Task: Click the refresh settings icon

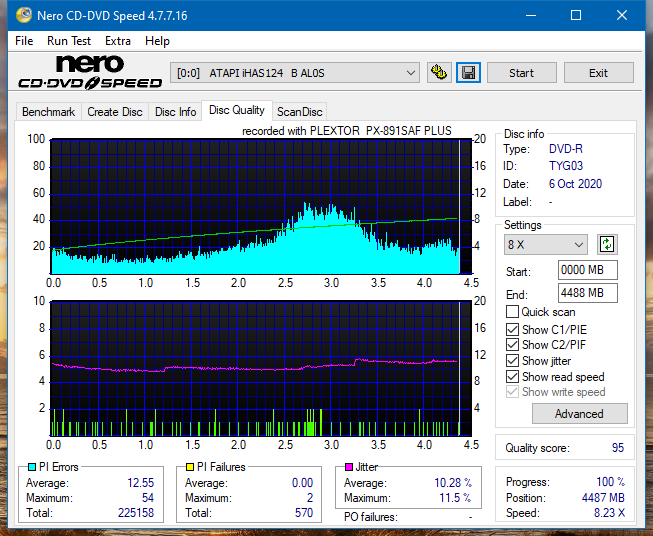Action: 607,244
